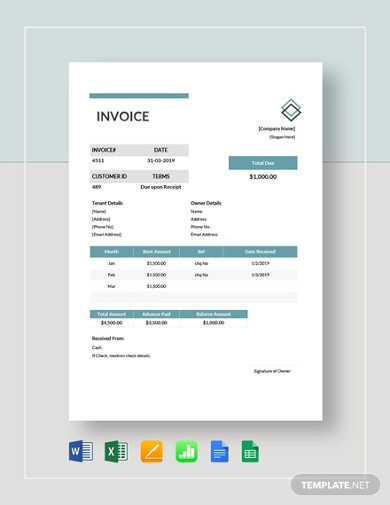Click the Tenant Details name placeholder

click(99, 211)
